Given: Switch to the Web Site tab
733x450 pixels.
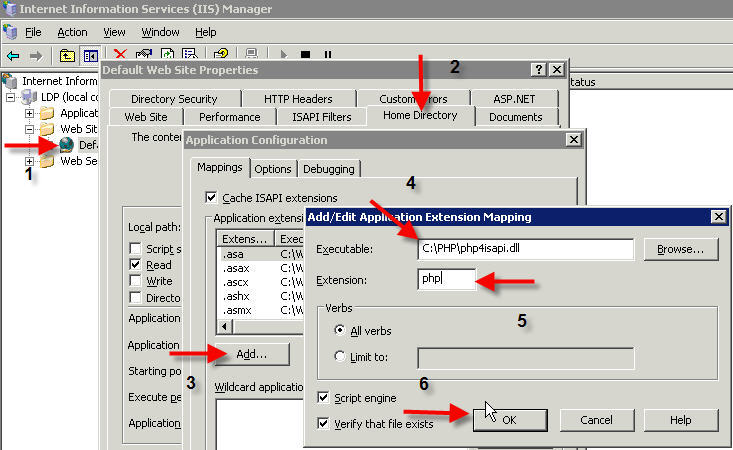Looking at the screenshot, I should (x=146, y=117).
